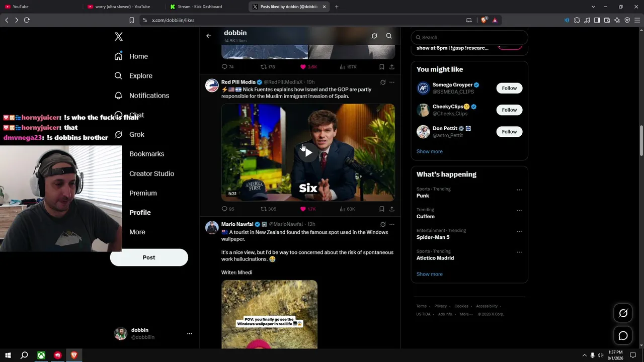Search dobbin's posts with magnifier icon
Viewport: 644px width, 362px height.
coord(389,36)
